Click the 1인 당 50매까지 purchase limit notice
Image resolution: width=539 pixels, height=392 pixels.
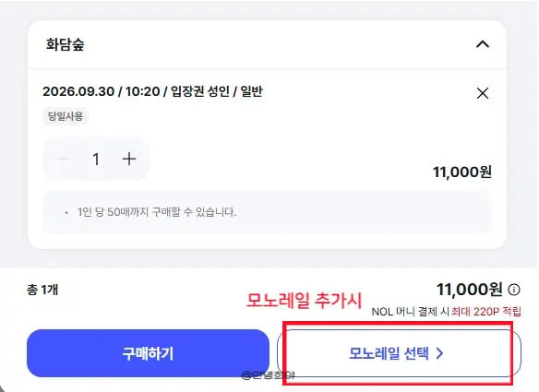tap(157, 212)
